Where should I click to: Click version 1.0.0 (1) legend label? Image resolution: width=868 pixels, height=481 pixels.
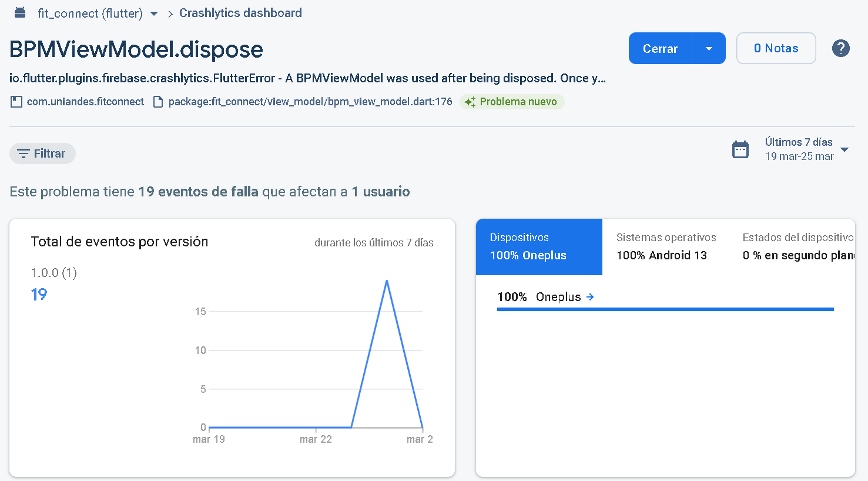pos(53,273)
